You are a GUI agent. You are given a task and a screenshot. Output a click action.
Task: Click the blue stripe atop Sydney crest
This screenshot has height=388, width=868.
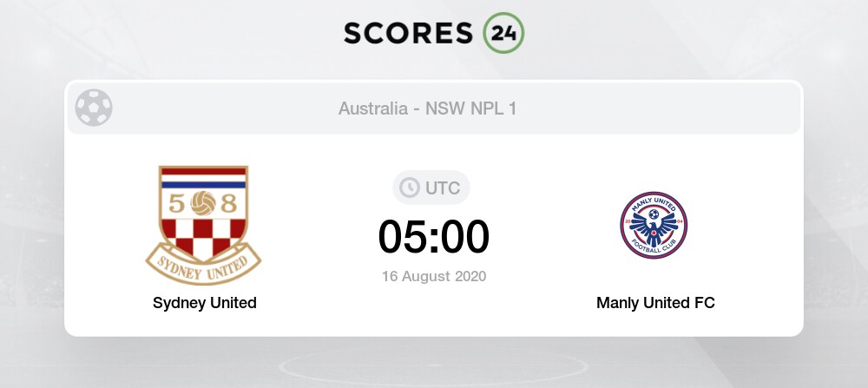point(203,185)
